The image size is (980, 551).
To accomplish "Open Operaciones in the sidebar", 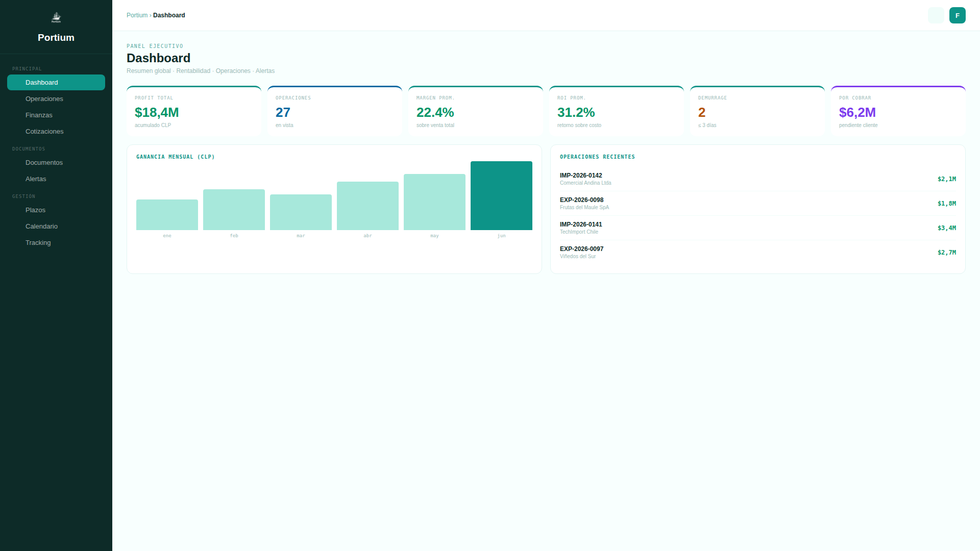I will pos(56,99).
